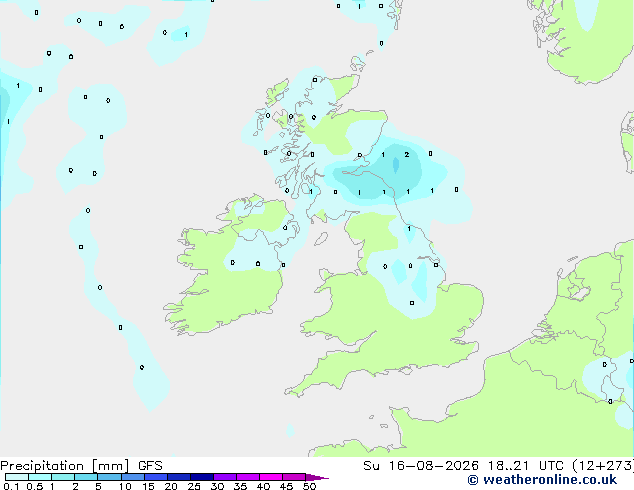The height and width of the screenshot is (490, 634).
Task: Select the 30–35 mm purple legend box
Action: coord(225,477)
